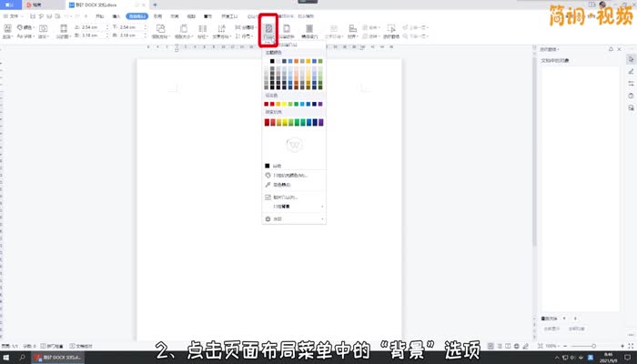Expand the Watermark (水印) submenu
637x364 pixels.
291,218
